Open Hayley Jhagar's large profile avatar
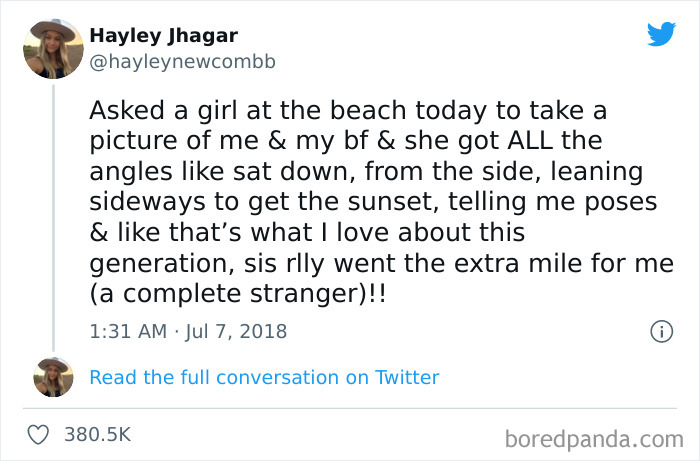This screenshot has height=461, width=700. (53, 48)
